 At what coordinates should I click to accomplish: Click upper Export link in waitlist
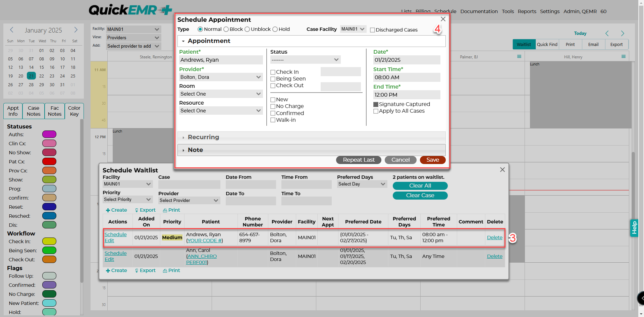point(145,210)
